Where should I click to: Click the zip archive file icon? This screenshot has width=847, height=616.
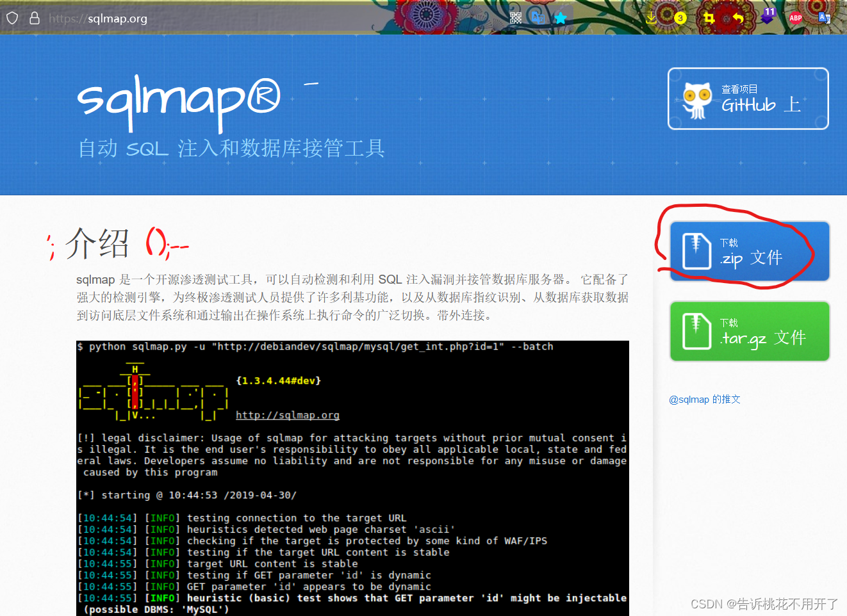[x=696, y=251]
